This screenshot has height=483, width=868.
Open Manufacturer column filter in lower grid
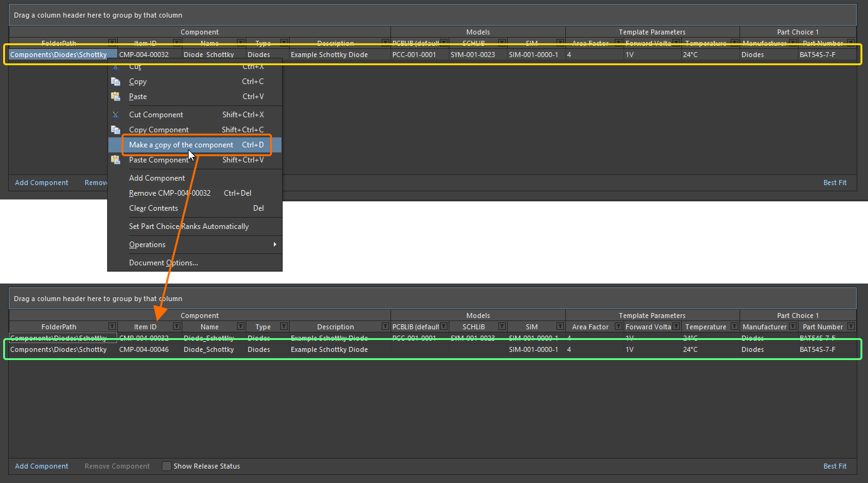pos(793,327)
